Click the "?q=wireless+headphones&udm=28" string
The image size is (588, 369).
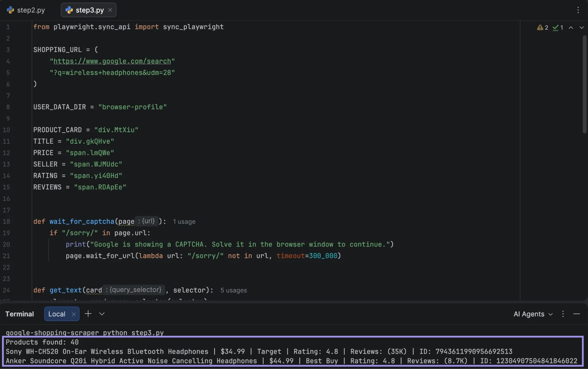(x=112, y=73)
